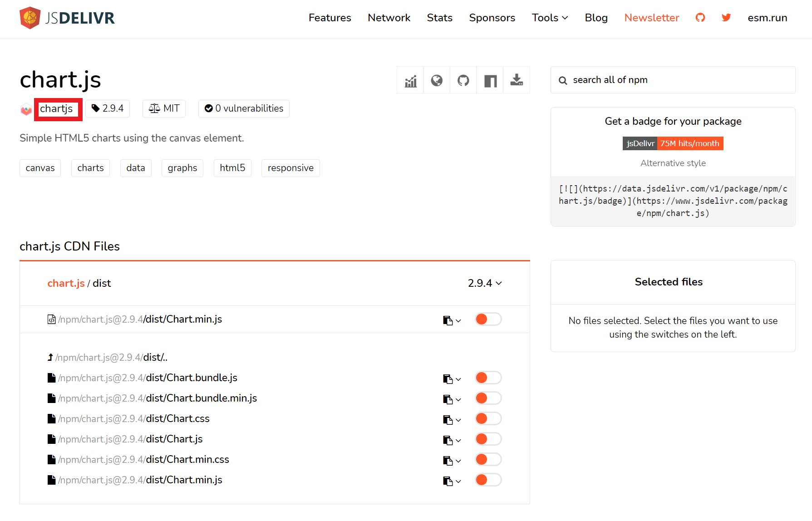
Task: Go to the Network page
Action: click(x=389, y=18)
